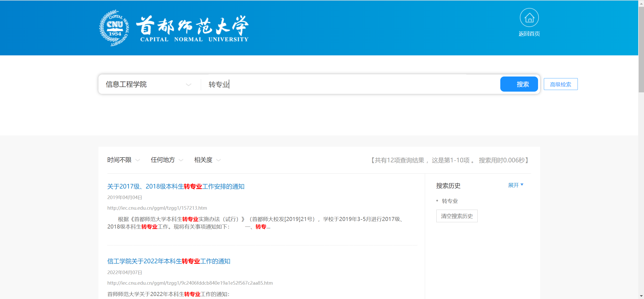Click the bullet beside 转专业 history item
644x299 pixels.
point(437,201)
